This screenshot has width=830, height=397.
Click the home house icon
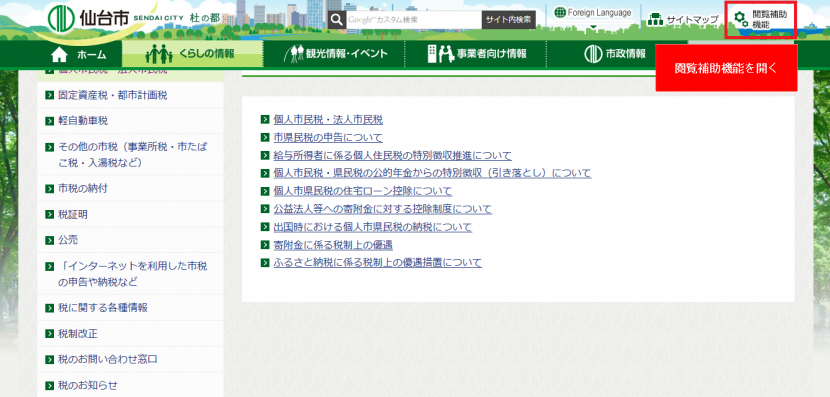click(60, 54)
